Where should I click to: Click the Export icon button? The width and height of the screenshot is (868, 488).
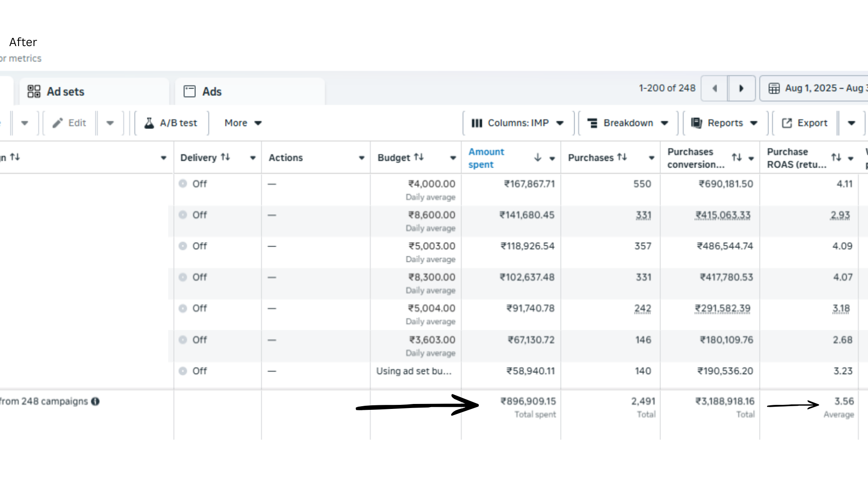click(787, 123)
